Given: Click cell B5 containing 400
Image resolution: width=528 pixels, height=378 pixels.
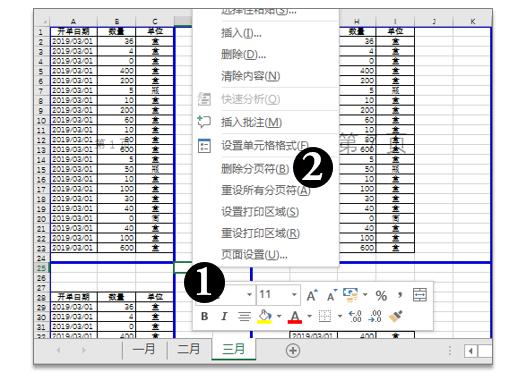Looking at the screenshot, I should [117, 71].
